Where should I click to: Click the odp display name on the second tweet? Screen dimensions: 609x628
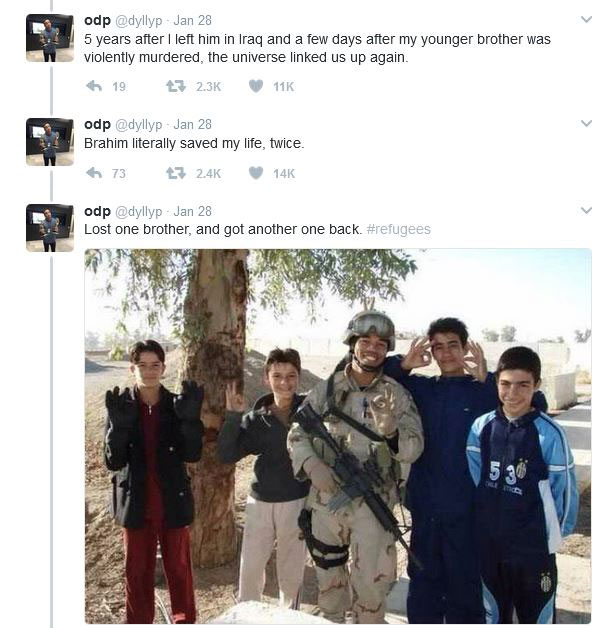click(97, 125)
